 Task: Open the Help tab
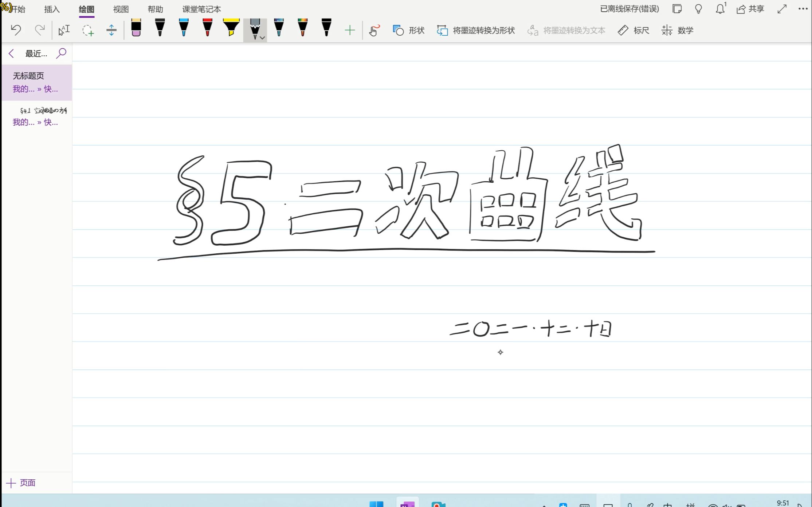coord(155,9)
